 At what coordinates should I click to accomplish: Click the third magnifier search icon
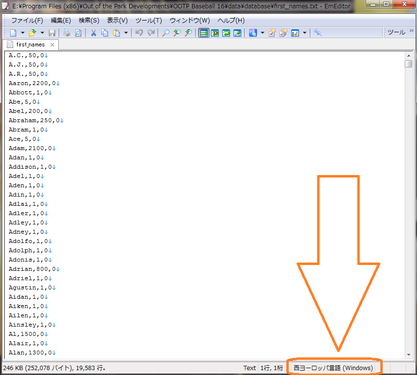188,33
